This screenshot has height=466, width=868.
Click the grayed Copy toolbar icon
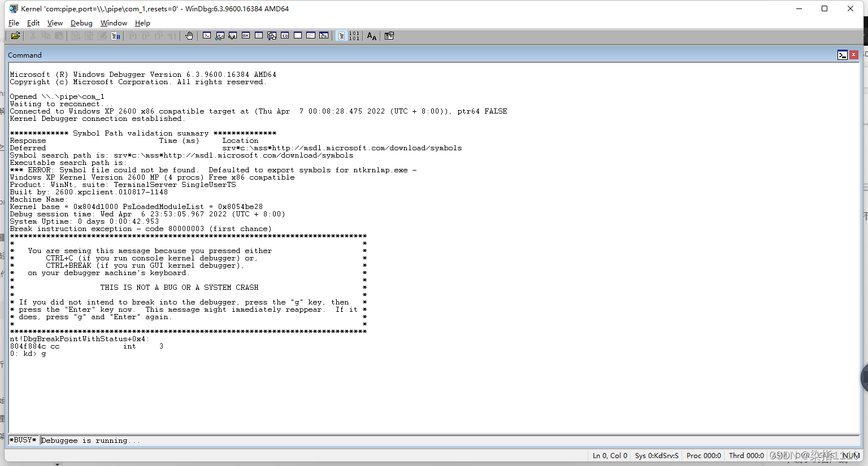(x=46, y=36)
